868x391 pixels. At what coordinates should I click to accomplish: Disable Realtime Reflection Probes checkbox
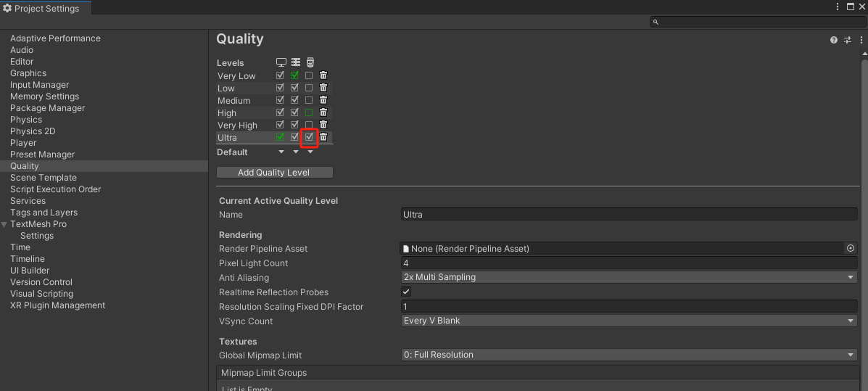click(406, 292)
